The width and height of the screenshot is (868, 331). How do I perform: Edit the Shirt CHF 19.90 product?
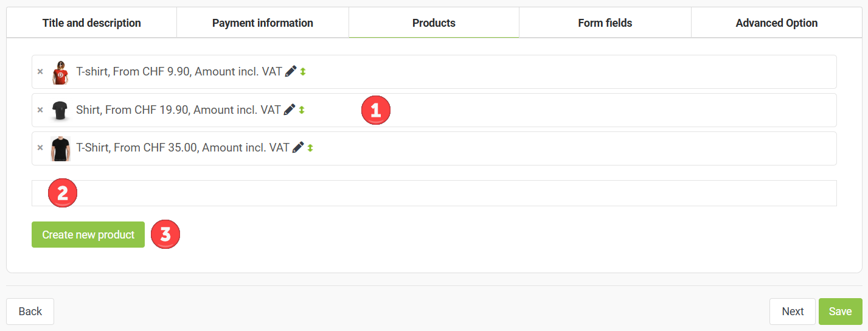(x=290, y=110)
